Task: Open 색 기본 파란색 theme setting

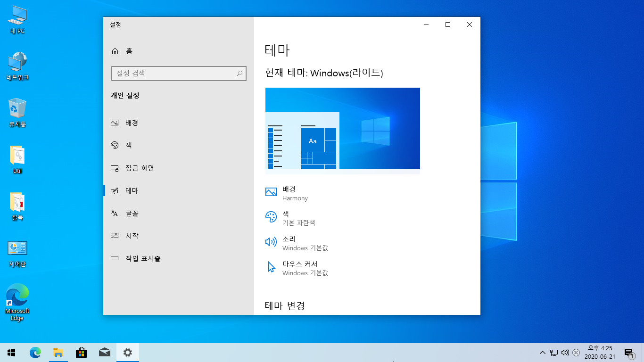Action: click(290, 218)
